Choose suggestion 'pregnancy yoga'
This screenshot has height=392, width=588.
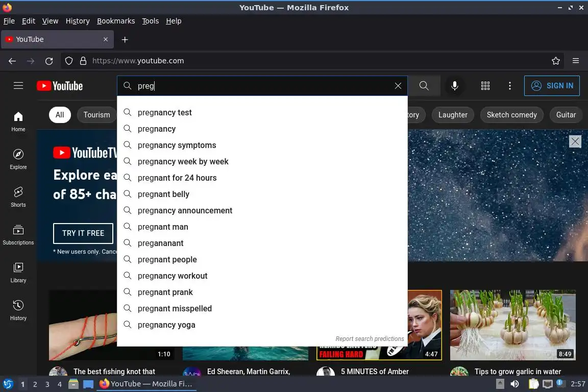pos(262,325)
